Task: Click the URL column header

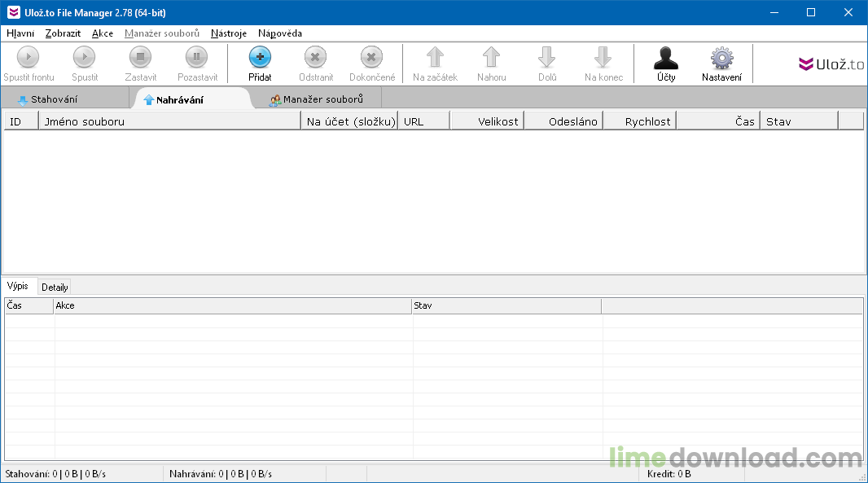Action: (424, 121)
